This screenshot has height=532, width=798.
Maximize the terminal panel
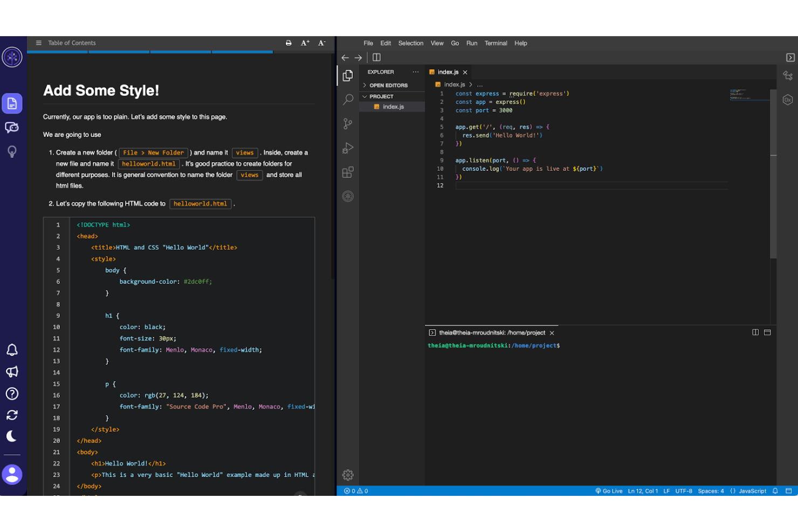[767, 332]
